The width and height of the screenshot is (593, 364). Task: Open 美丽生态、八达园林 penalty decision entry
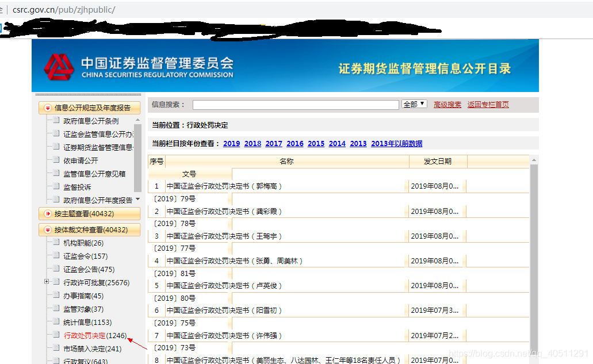[283, 360]
